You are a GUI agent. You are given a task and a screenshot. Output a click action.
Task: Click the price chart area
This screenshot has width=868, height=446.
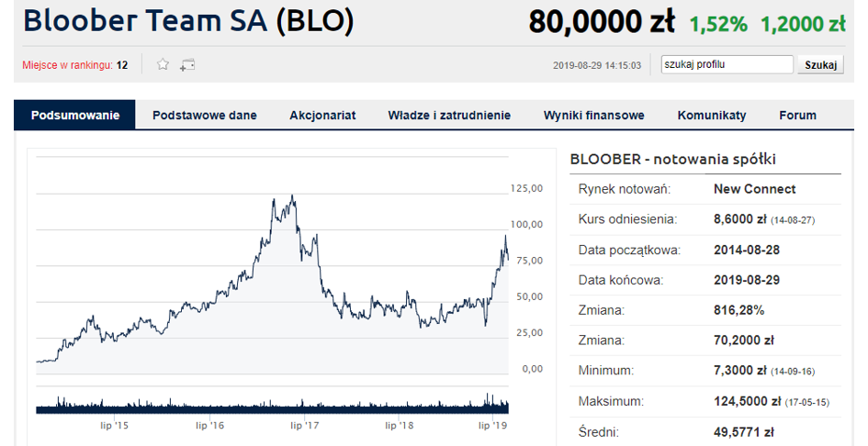point(272,265)
